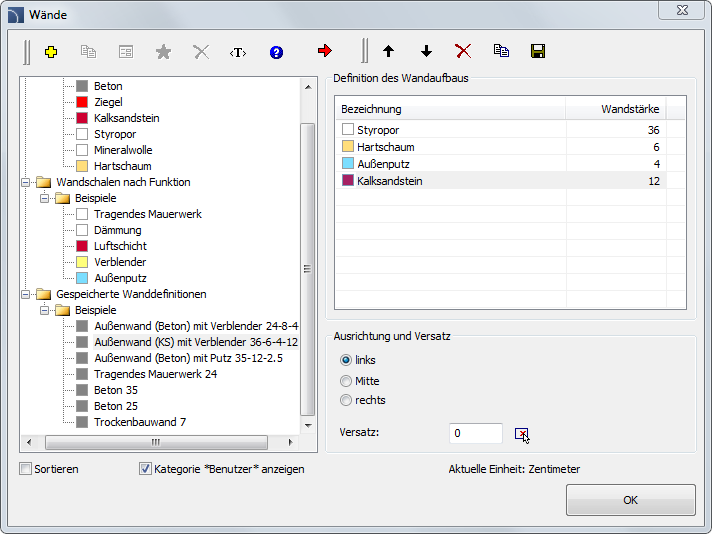Click tree vertical scrollbar down arrow

[x=308, y=425]
